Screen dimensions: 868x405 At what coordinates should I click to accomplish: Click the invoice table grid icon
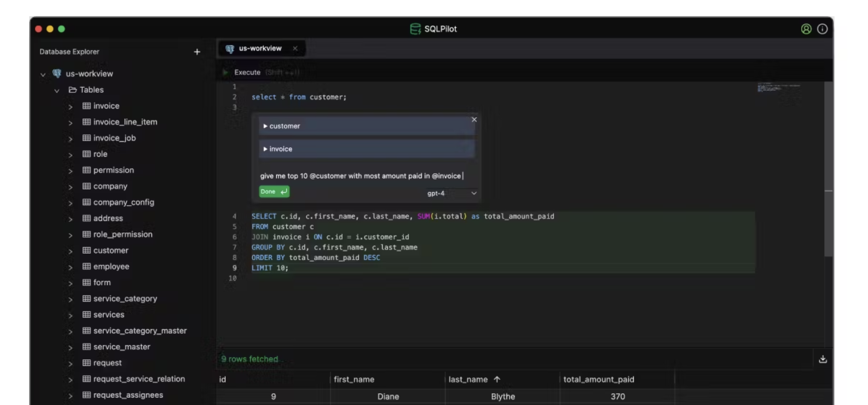click(x=87, y=106)
